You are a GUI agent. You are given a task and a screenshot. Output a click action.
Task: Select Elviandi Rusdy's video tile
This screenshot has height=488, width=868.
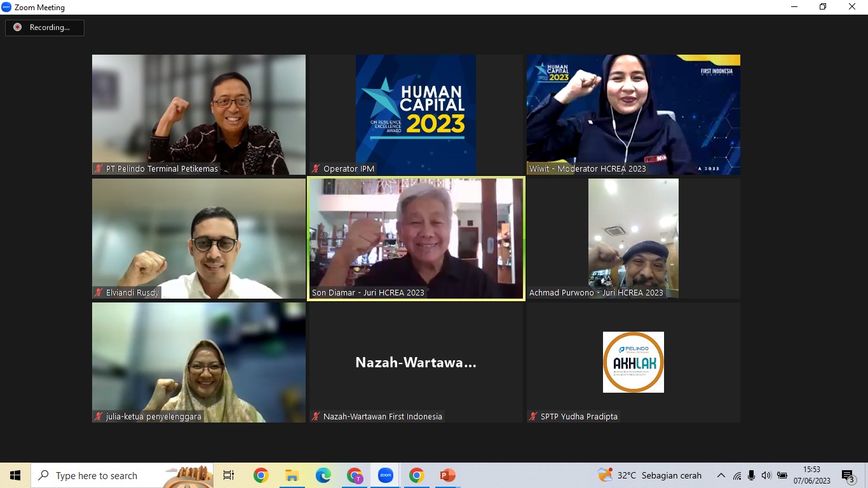[199, 238]
